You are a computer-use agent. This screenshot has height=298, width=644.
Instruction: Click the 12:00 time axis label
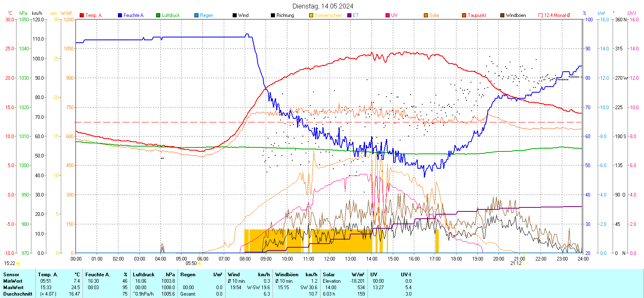(329, 259)
